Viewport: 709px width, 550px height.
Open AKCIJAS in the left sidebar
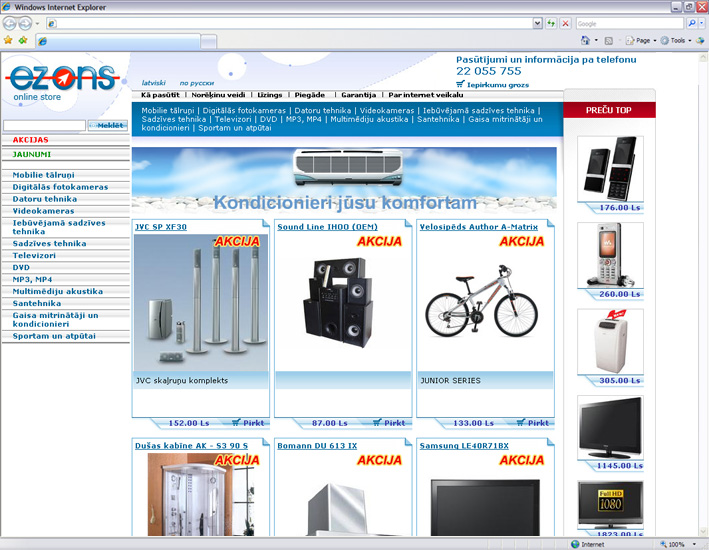(30, 140)
